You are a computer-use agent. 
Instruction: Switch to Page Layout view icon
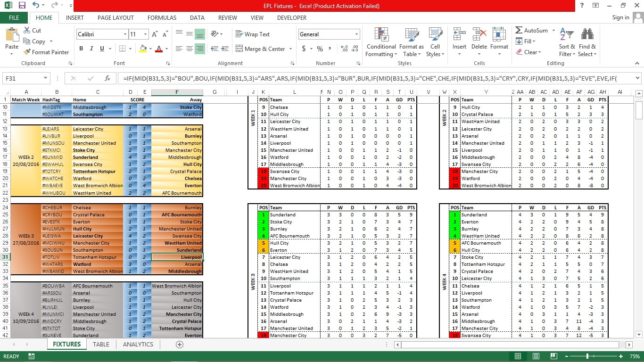(x=536, y=356)
